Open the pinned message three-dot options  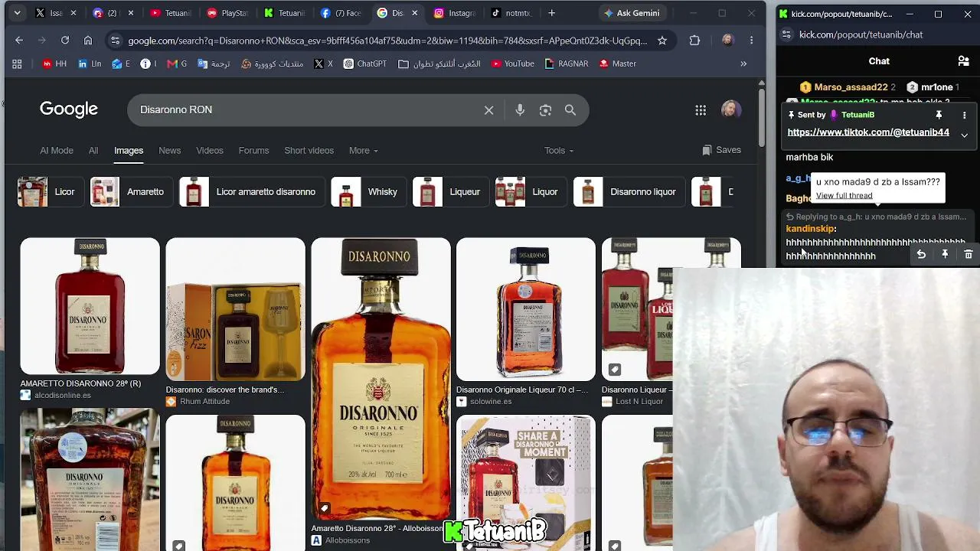(964, 115)
